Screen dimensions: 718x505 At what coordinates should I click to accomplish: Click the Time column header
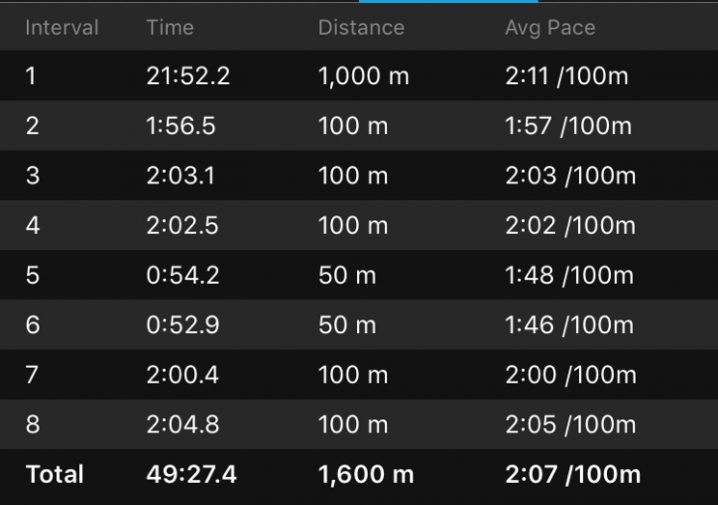pos(169,27)
